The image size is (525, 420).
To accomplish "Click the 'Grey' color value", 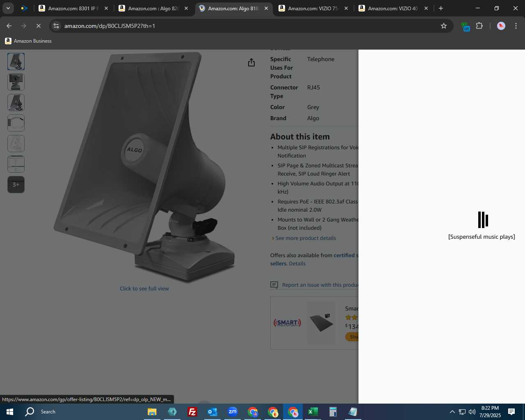I will point(313,107).
